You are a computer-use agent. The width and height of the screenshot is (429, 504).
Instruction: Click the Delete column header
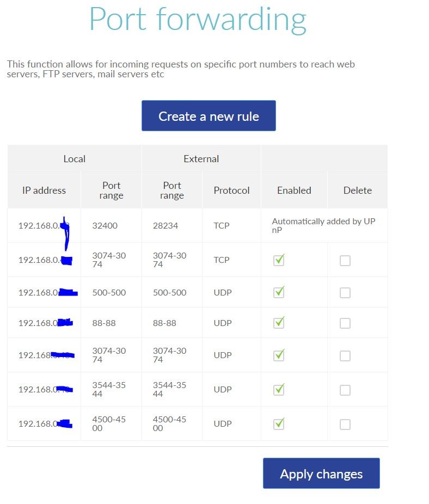pos(358,190)
